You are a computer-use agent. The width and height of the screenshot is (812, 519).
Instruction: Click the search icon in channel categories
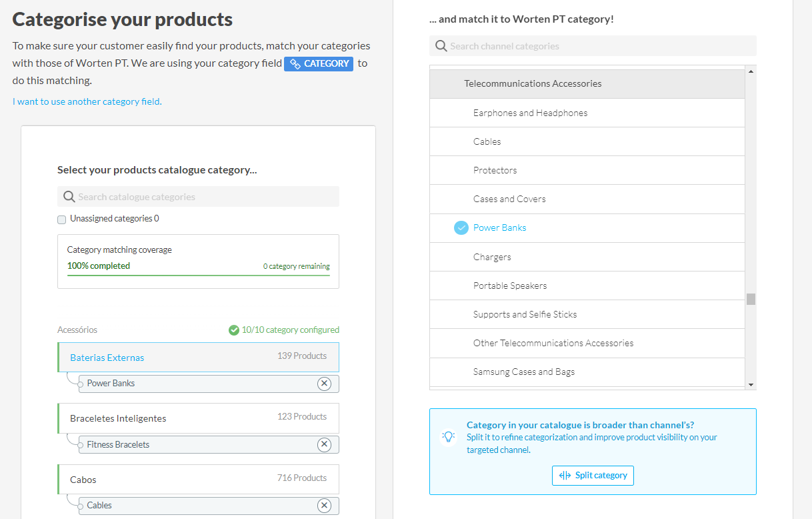pos(441,46)
